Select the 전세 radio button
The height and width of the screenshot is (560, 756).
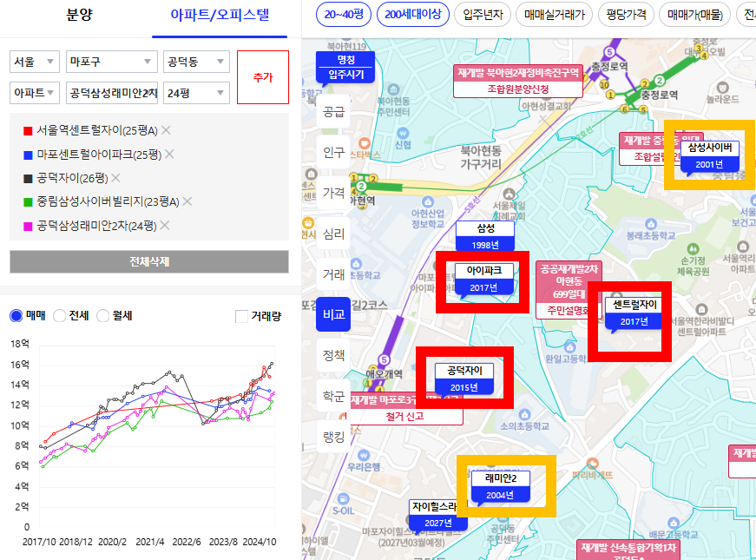(59, 316)
